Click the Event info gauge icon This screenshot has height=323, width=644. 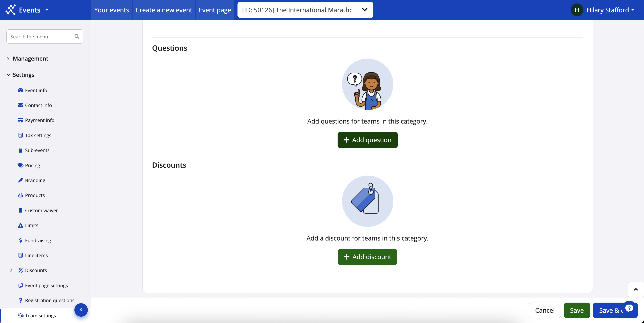tap(20, 90)
